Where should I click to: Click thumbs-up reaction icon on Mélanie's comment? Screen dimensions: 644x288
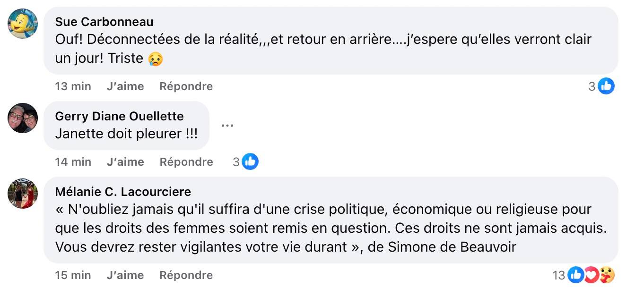[575, 275]
